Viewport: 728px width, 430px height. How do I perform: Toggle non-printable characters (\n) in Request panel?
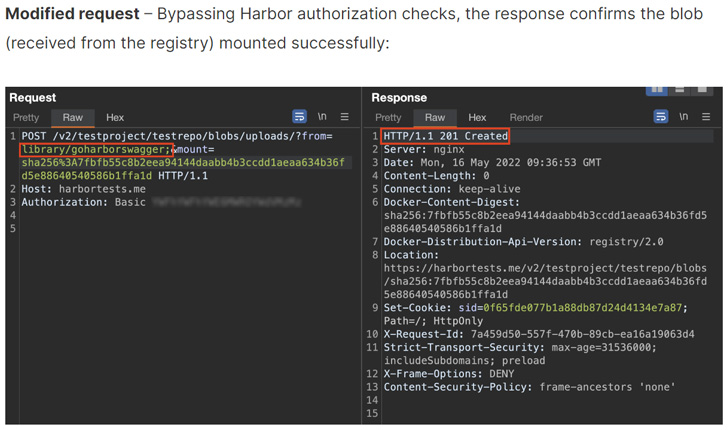click(322, 117)
